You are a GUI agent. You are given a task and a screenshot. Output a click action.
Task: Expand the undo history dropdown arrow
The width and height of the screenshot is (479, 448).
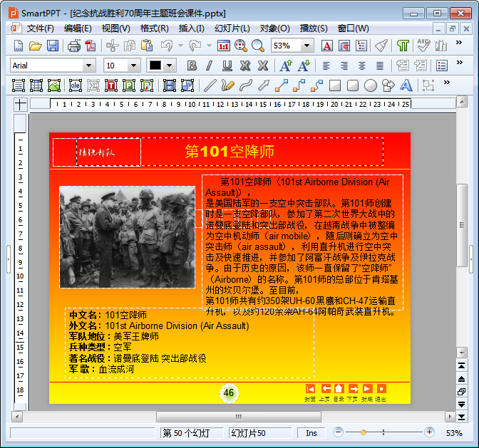[x=180, y=46]
